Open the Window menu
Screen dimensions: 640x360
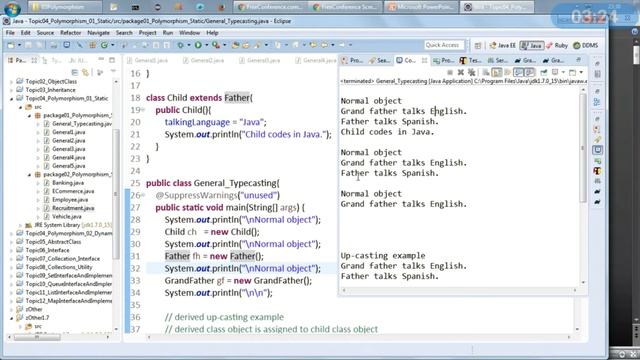[189, 33]
